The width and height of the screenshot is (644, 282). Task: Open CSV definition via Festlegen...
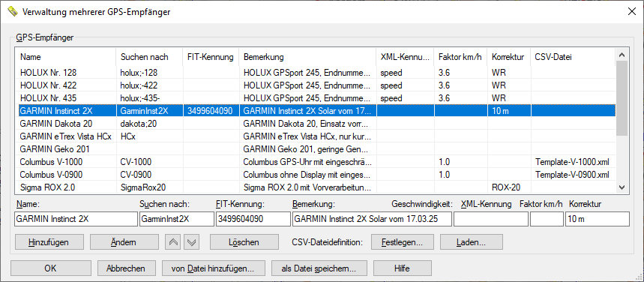(x=402, y=242)
